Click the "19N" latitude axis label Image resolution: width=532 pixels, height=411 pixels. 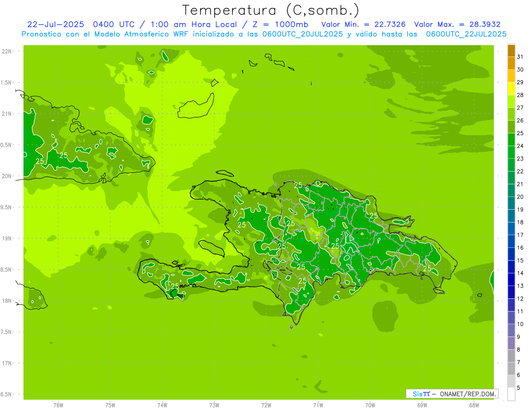(6, 239)
